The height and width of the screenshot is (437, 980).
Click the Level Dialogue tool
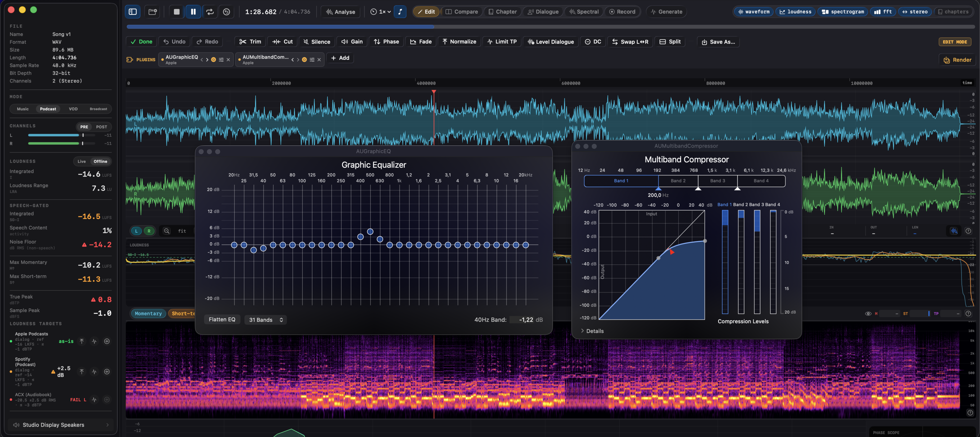click(551, 42)
